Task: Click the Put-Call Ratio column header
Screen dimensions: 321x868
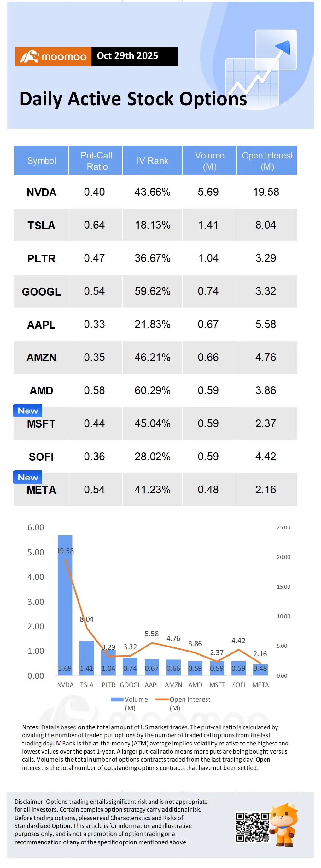Action: point(96,160)
